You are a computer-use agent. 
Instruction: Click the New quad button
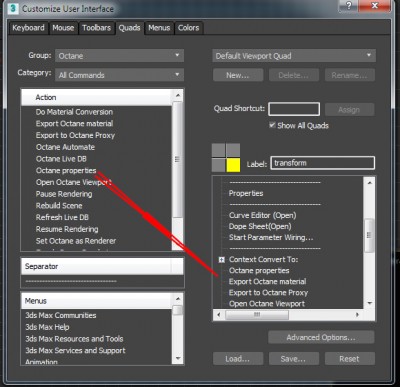(238, 75)
